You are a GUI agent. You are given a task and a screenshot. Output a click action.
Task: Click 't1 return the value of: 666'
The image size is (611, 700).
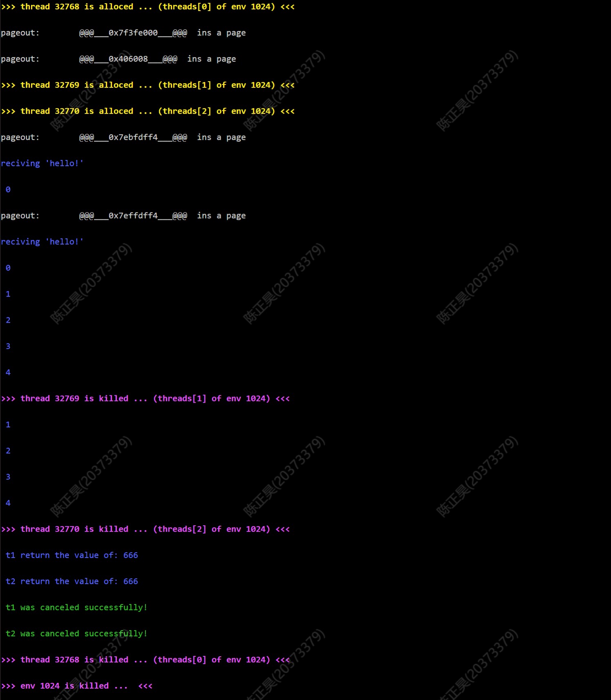click(72, 555)
